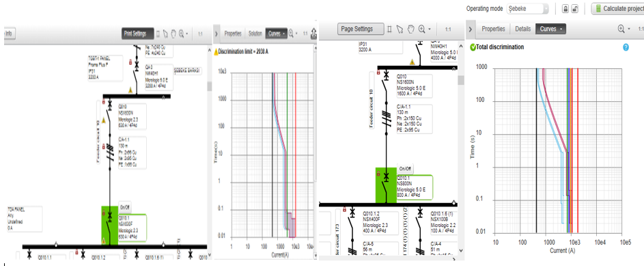Screen dimensions: 644x266
Task: Switch to the Solution tab
Action: (255, 34)
